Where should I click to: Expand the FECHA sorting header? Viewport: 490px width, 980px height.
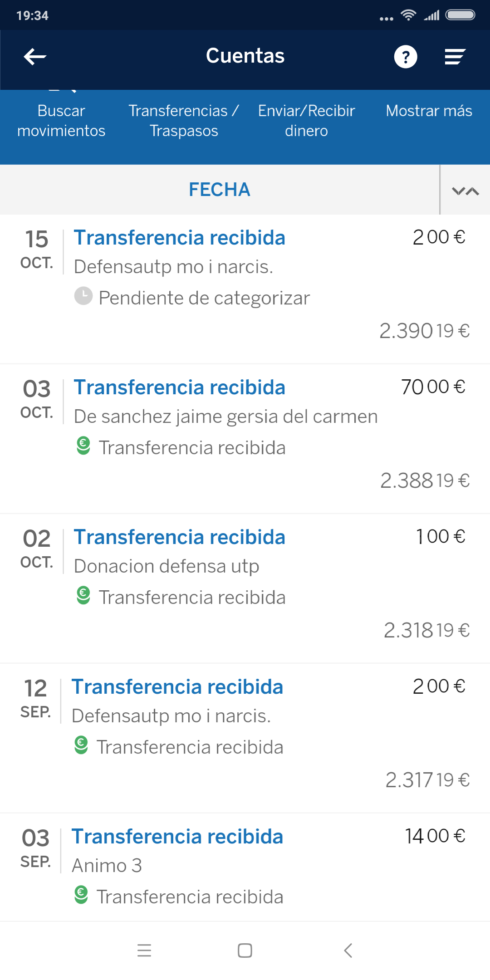point(220,190)
